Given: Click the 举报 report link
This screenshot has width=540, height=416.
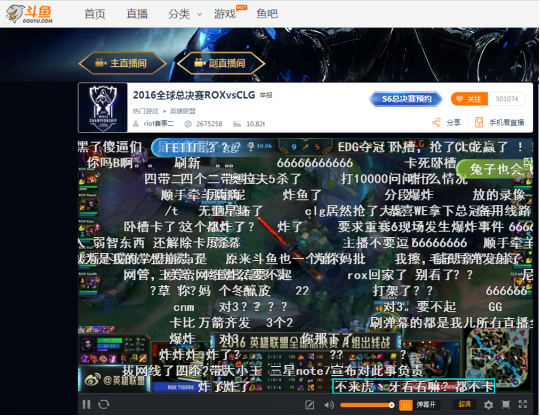Looking at the screenshot, I should (266, 95).
